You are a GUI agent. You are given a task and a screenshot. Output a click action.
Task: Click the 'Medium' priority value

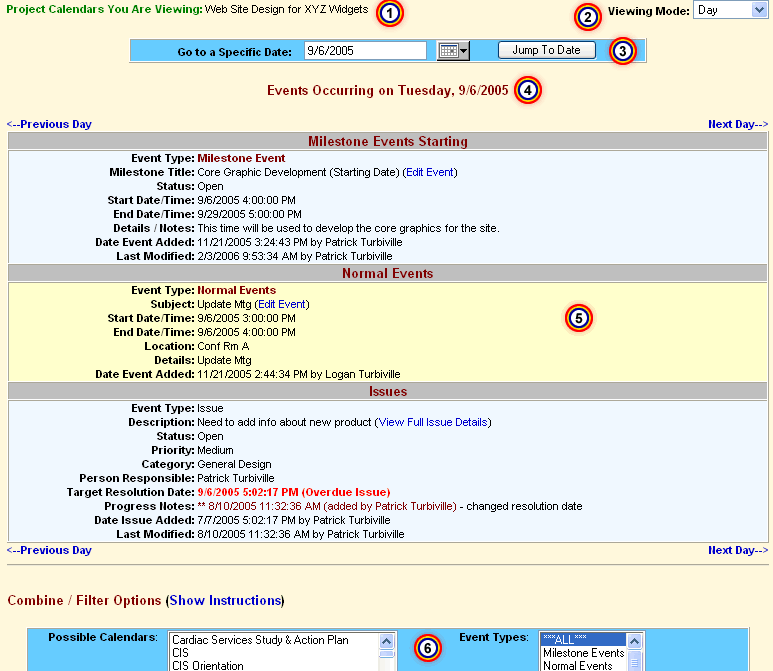[215, 450]
